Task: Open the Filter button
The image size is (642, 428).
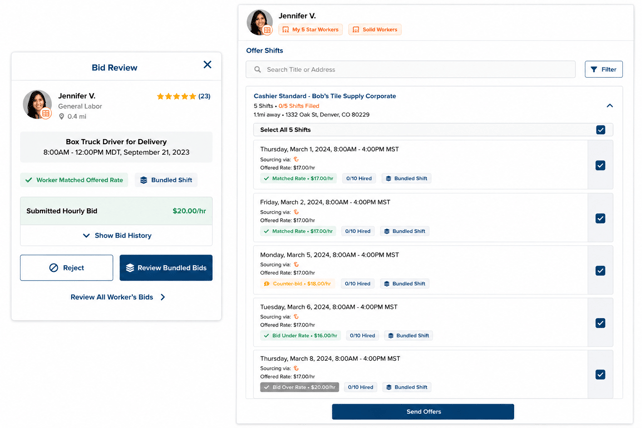Action: [604, 69]
